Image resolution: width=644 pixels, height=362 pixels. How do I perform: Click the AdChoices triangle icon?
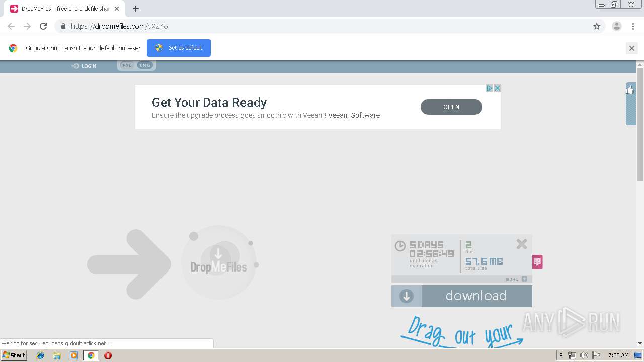pos(489,88)
